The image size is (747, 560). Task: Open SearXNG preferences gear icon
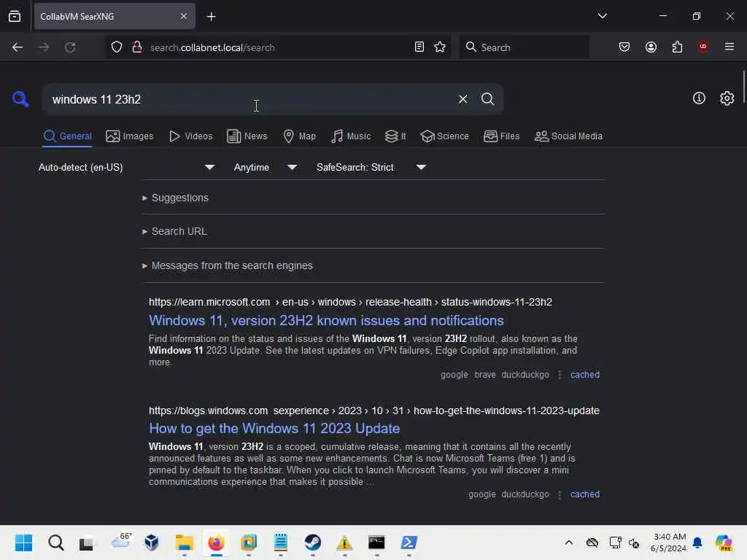tap(727, 98)
